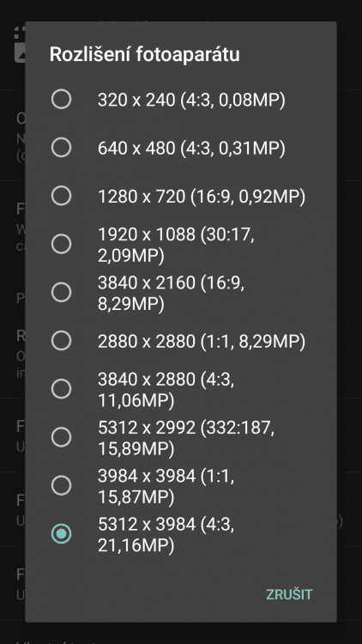362x644 pixels.
Task: Select the 5312 x 2992 radio button
Action: (x=61, y=437)
